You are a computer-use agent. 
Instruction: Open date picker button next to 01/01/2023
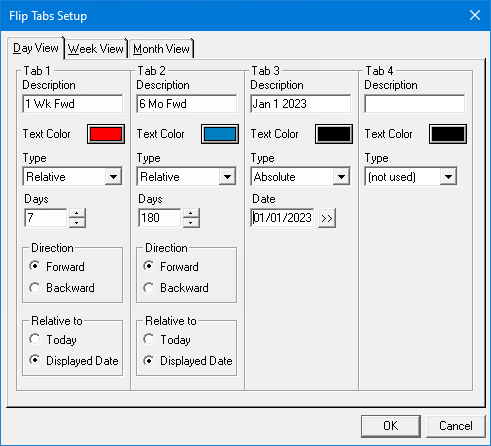pyautogui.click(x=327, y=218)
